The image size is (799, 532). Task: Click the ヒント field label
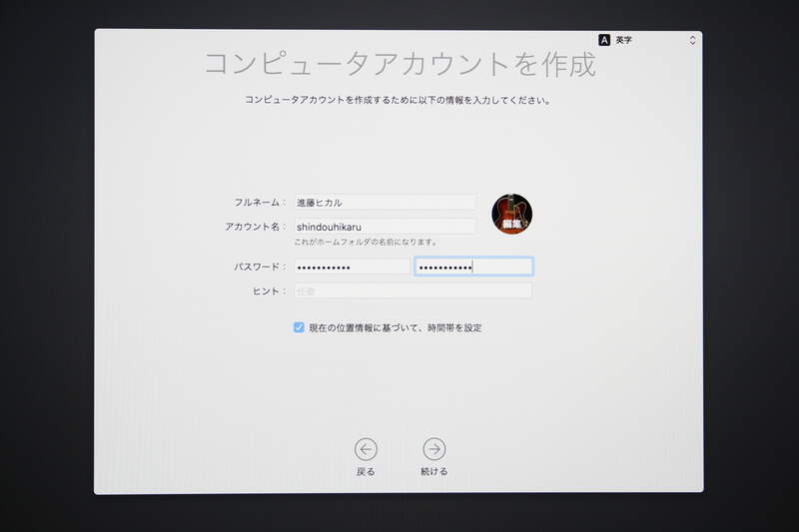click(269, 290)
